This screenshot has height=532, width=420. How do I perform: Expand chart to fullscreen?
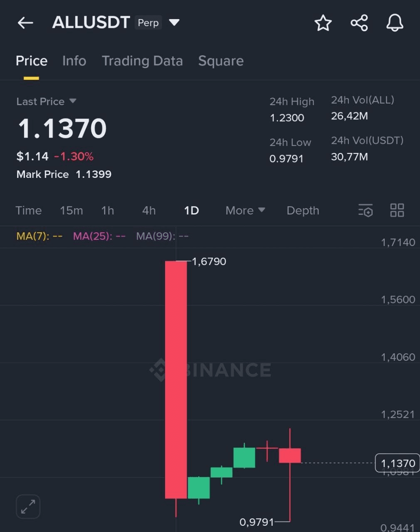28,507
